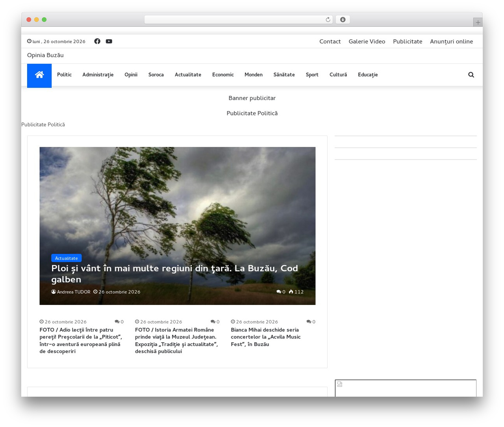Go to the Home icon in navigation

coord(39,75)
